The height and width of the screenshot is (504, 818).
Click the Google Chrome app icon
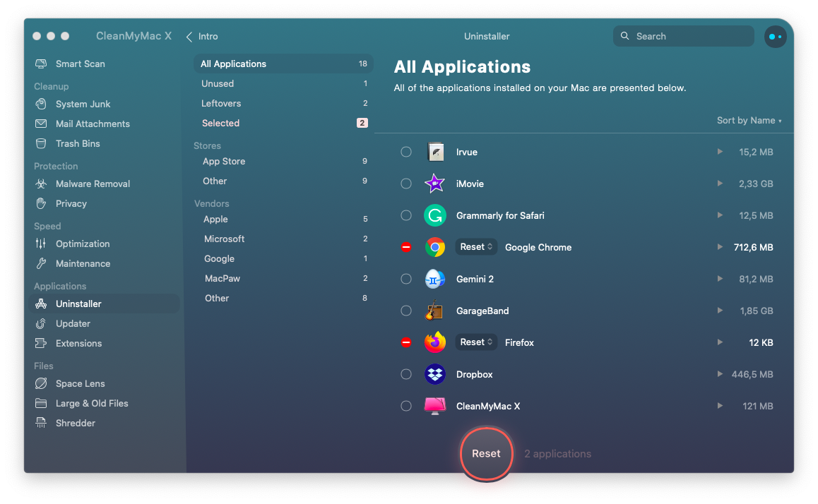pyautogui.click(x=434, y=247)
